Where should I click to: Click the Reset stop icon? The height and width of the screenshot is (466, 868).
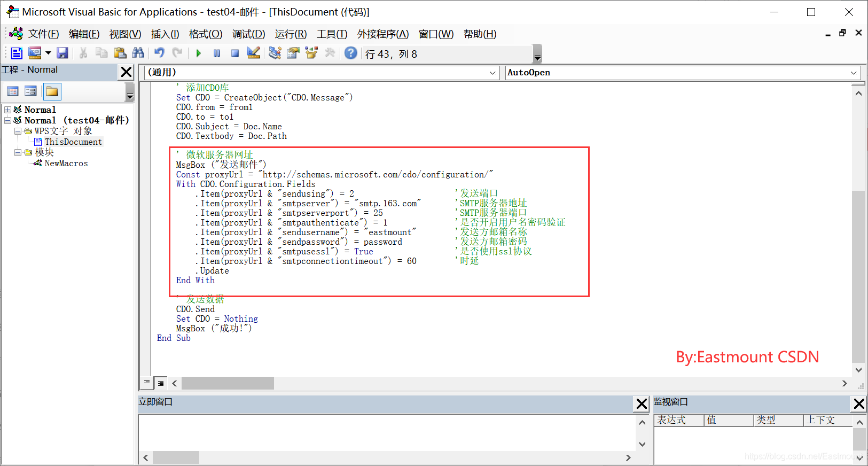coord(235,53)
